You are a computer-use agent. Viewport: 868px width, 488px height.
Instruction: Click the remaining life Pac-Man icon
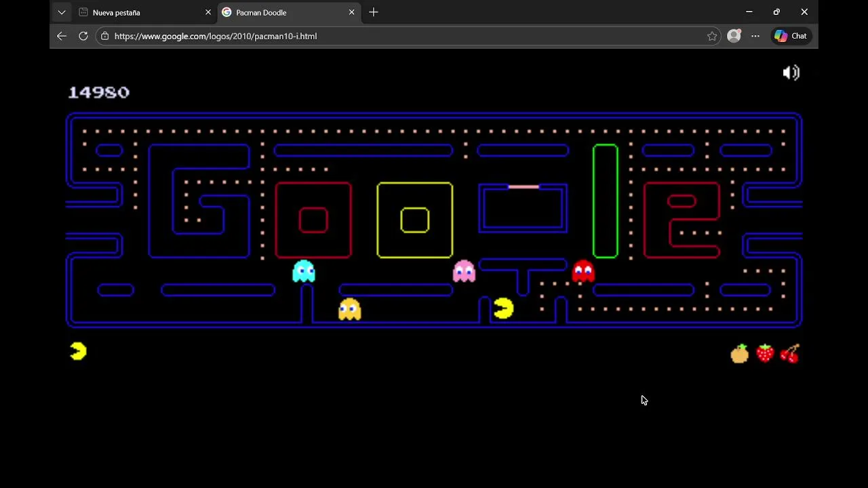[x=78, y=351]
